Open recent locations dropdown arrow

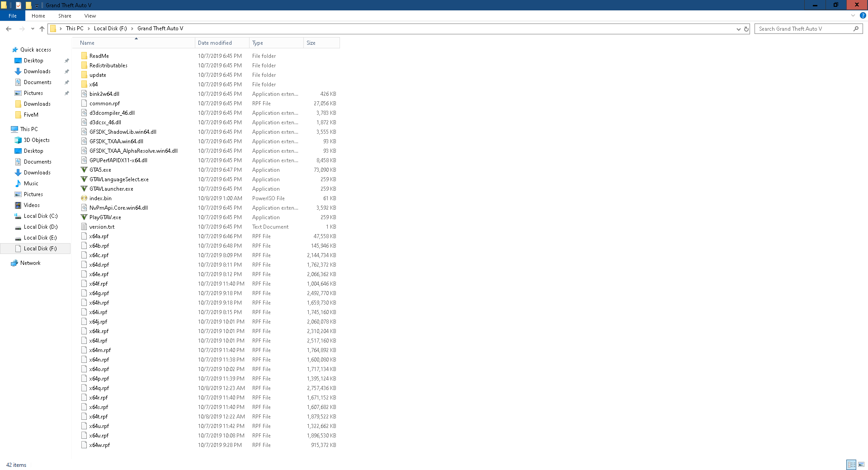pyautogui.click(x=33, y=29)
